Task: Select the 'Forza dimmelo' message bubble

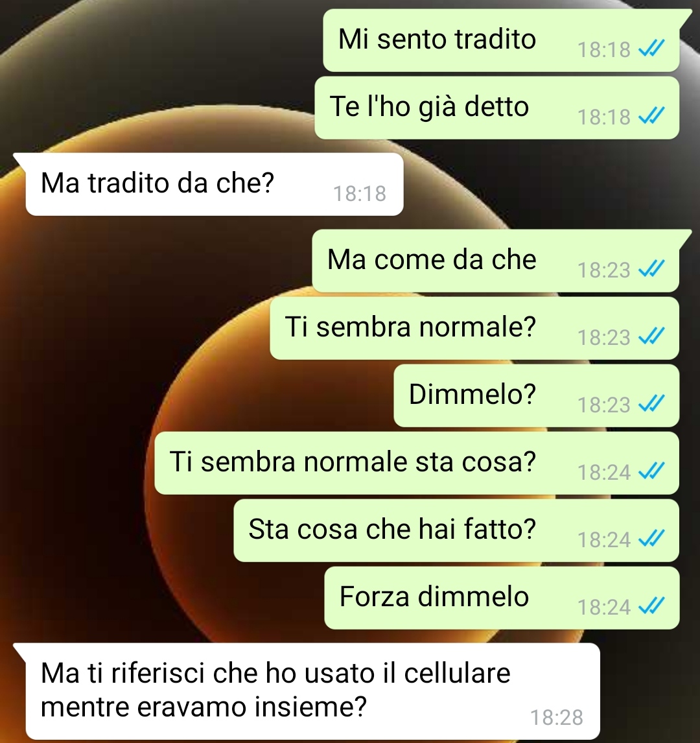Action: coord(502,598)
